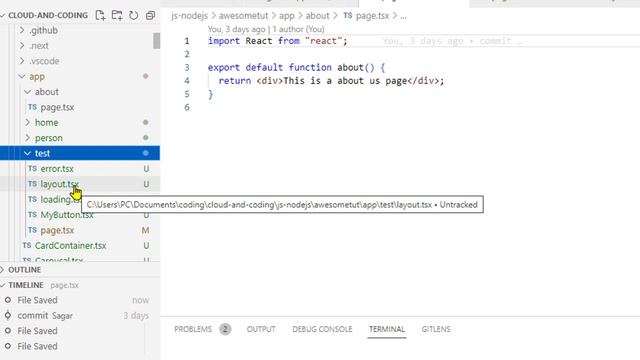Collapse the about folder

pyautogui.click(x=28, y=92)
